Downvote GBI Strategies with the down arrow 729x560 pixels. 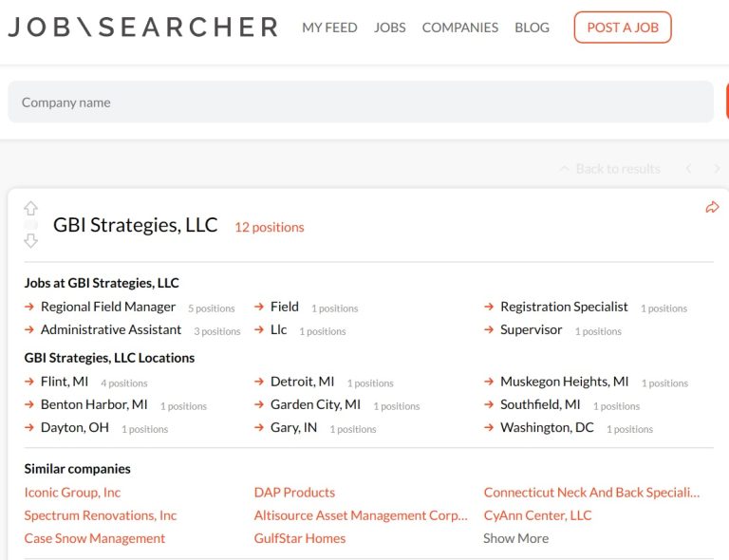30,241
